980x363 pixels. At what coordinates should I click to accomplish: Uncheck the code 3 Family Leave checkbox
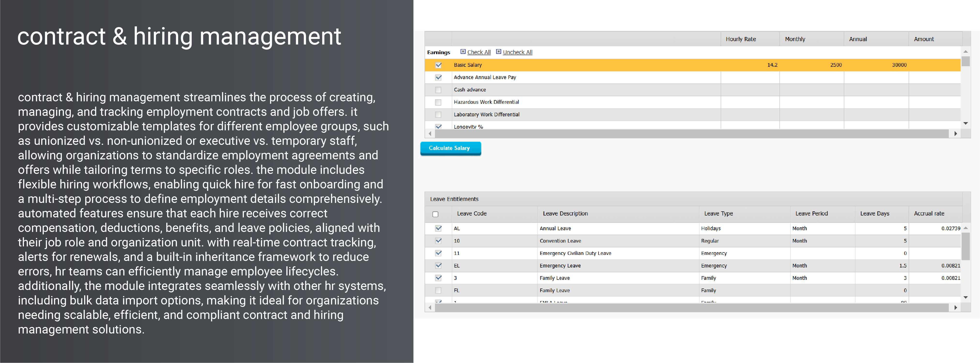(x=438, y=278)
